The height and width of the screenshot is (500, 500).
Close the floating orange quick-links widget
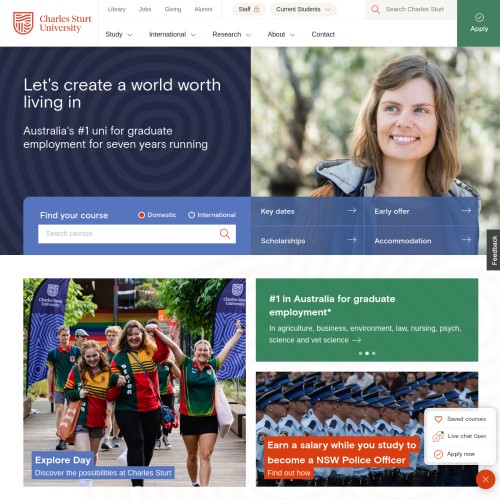pos(485,479)
